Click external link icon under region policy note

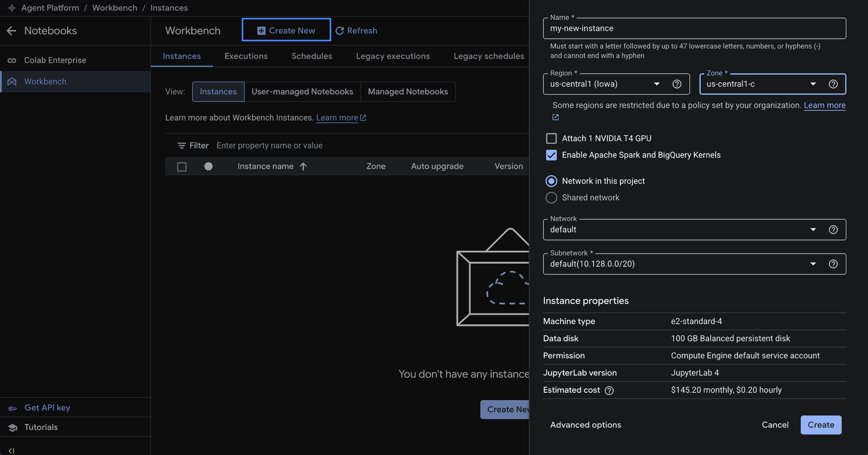(556, 117)
